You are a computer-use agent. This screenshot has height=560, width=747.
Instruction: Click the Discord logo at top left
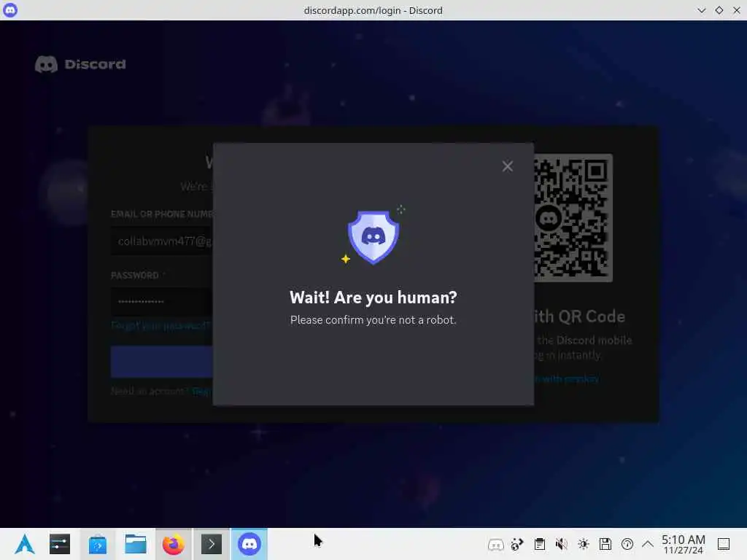(x=80, y=64)
